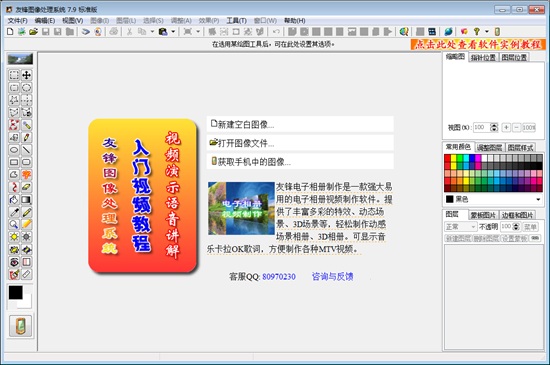Click the globe magnifier search toolbar icon
Viewport: 550px width, 365px height.
pyautogui.click(x=404, y=32)
